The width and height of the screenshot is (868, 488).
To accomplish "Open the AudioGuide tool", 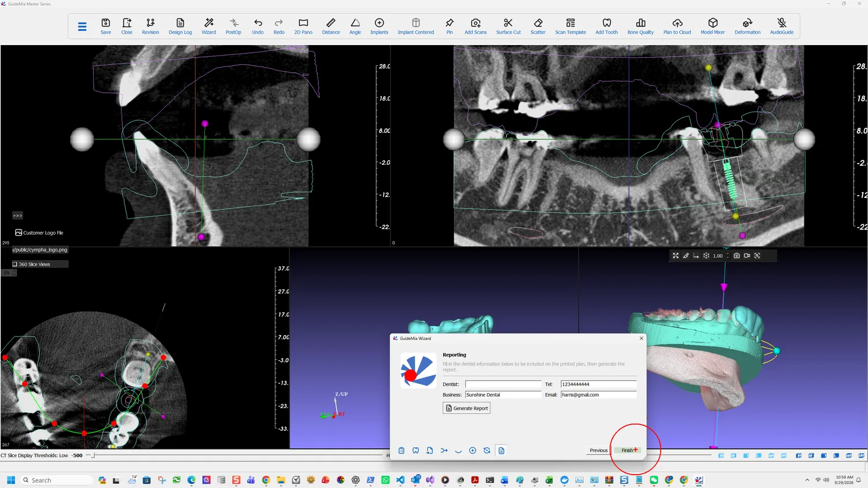I will 782,26.
